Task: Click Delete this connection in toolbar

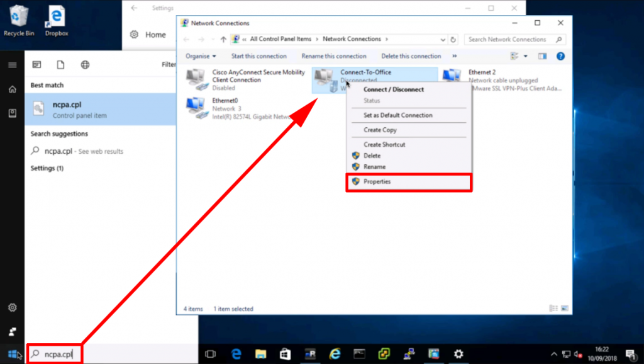Action: [x=411, y=56]
